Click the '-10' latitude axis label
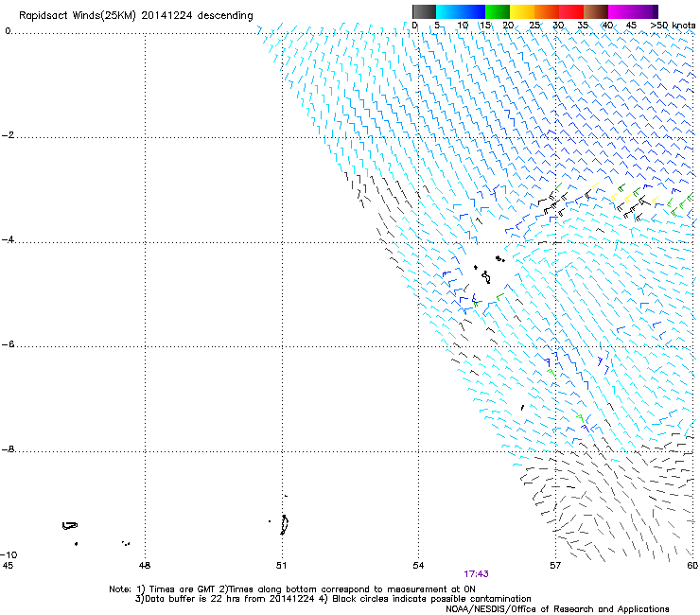The width and height of the screenshot is (700, 615). [9, 554]
